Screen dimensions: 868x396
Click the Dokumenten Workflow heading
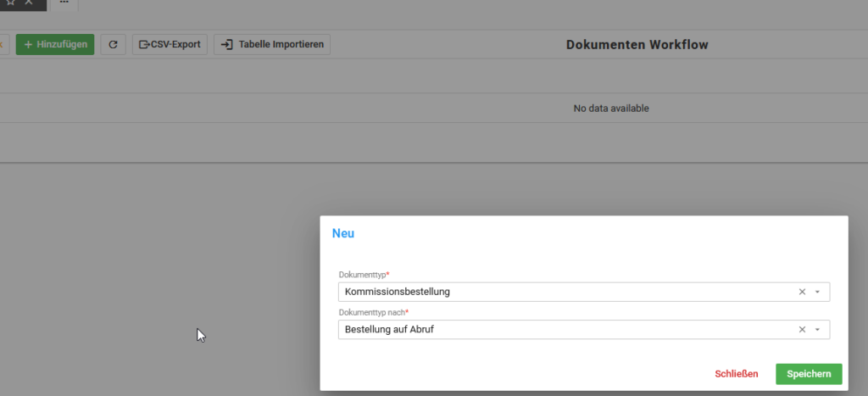coord(637,45)
